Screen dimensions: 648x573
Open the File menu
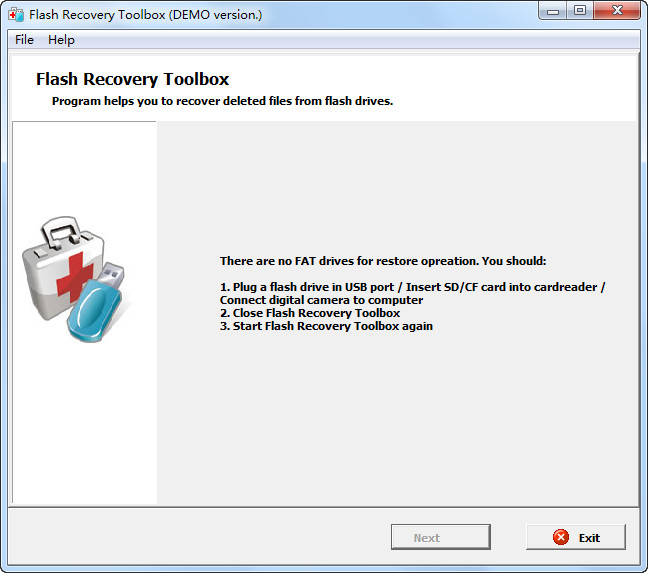coord(24,40)
